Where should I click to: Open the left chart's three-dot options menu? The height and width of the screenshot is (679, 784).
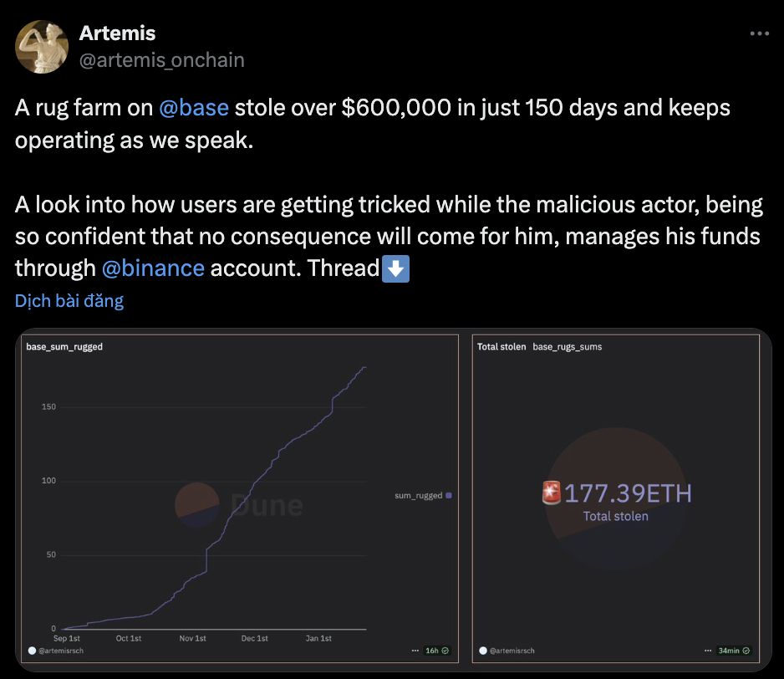coord(415,651)
